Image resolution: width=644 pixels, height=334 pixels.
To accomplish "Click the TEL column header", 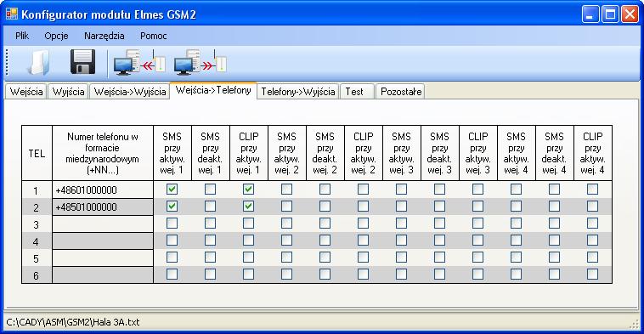I will pyautogui.click(x=37, y=153).
